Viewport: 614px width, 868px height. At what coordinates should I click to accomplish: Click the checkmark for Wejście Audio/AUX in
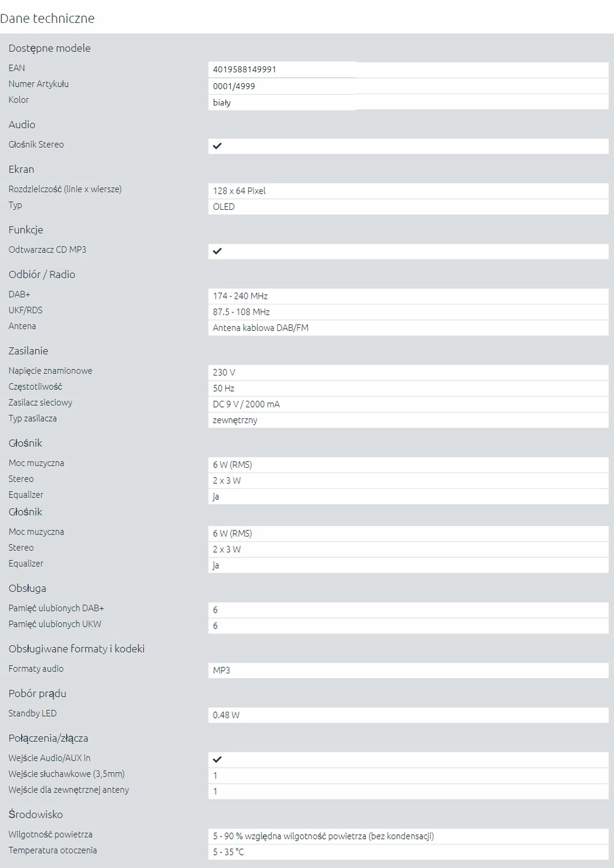point(218,759)
